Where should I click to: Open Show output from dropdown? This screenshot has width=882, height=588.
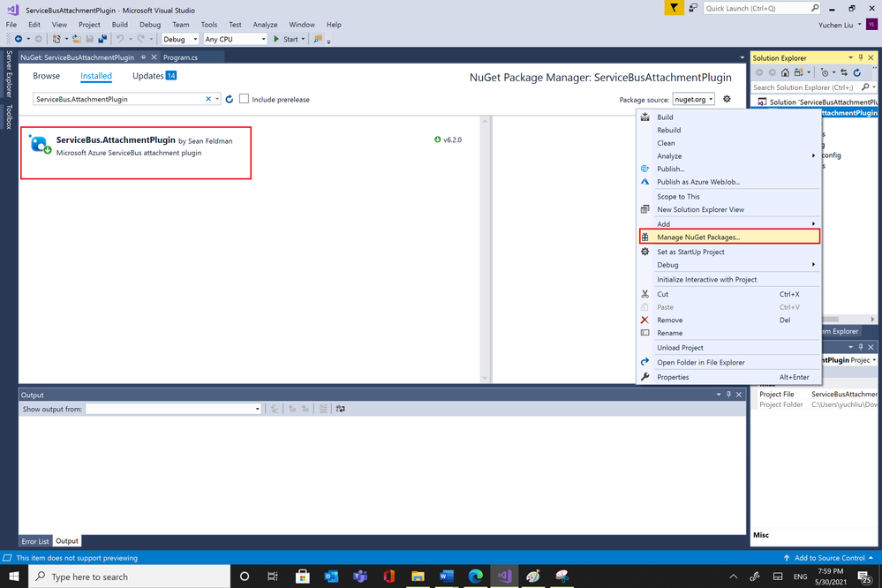(173, 409)
